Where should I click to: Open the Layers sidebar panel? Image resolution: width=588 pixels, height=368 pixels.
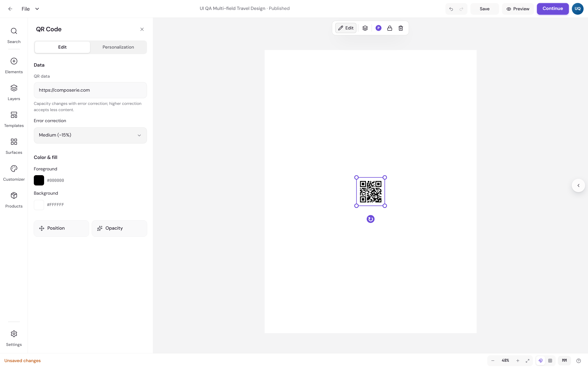14,93
